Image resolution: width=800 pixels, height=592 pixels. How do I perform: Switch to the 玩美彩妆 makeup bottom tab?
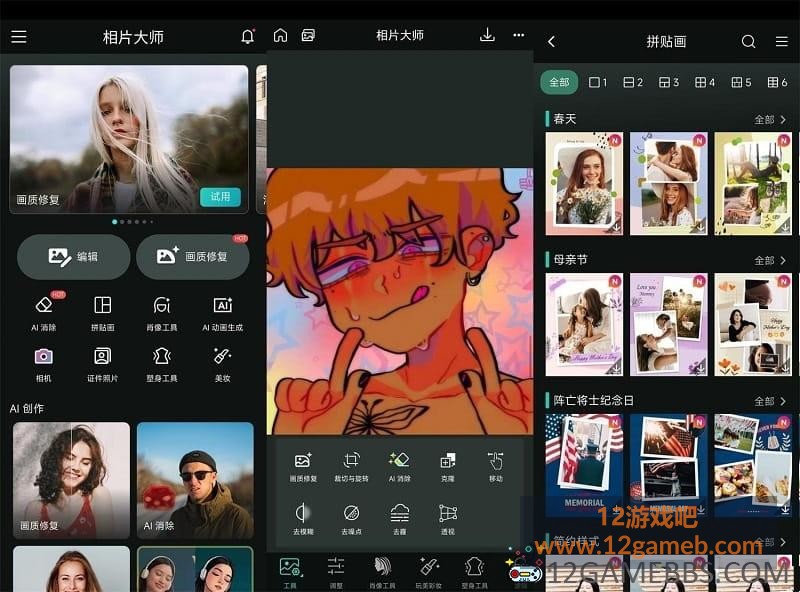429,573
